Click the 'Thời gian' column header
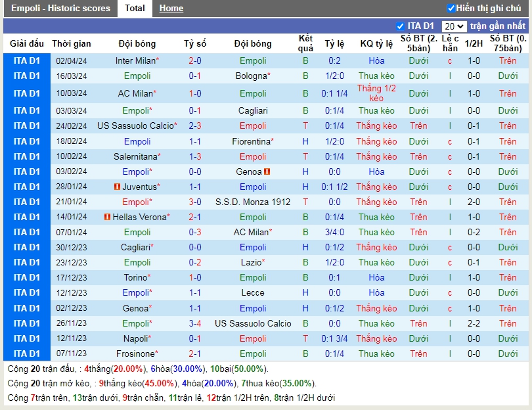532x410 pixels. click(x=72, y=44)
